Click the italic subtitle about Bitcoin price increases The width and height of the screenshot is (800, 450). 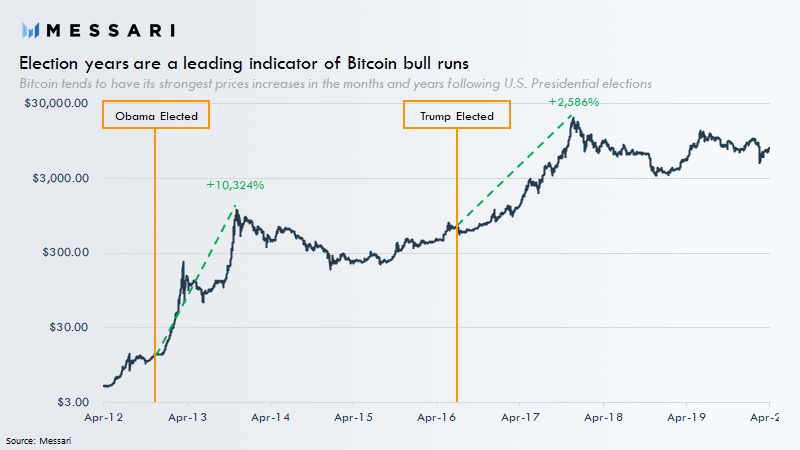click(336, 84)
